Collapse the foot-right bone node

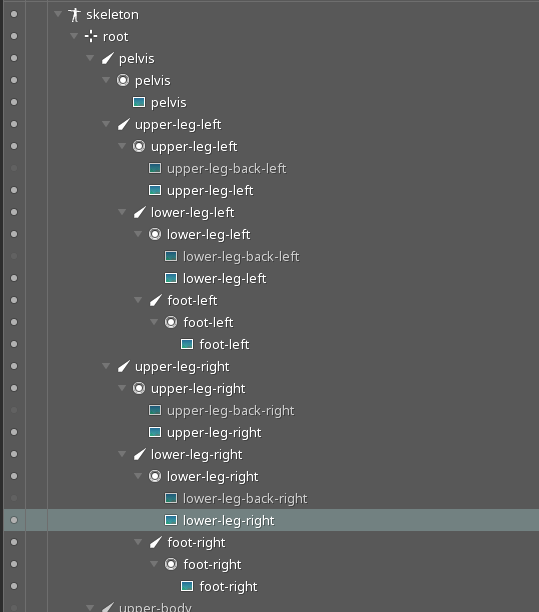click(x=138, y=542)
